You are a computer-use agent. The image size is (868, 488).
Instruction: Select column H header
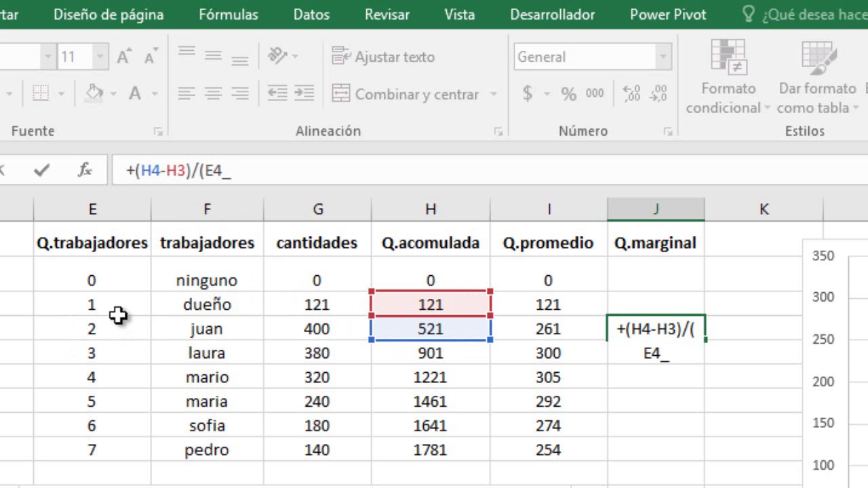coord(431,209)
